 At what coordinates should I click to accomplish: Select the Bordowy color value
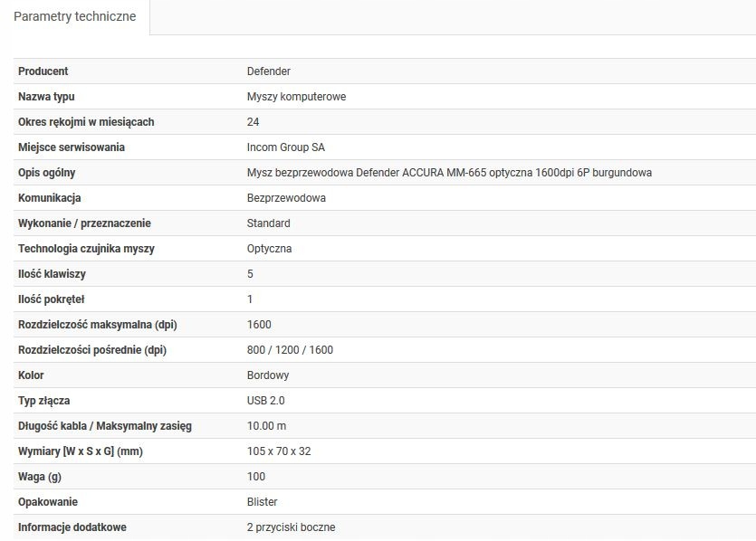pyautogui.click(x=268, y=375)
